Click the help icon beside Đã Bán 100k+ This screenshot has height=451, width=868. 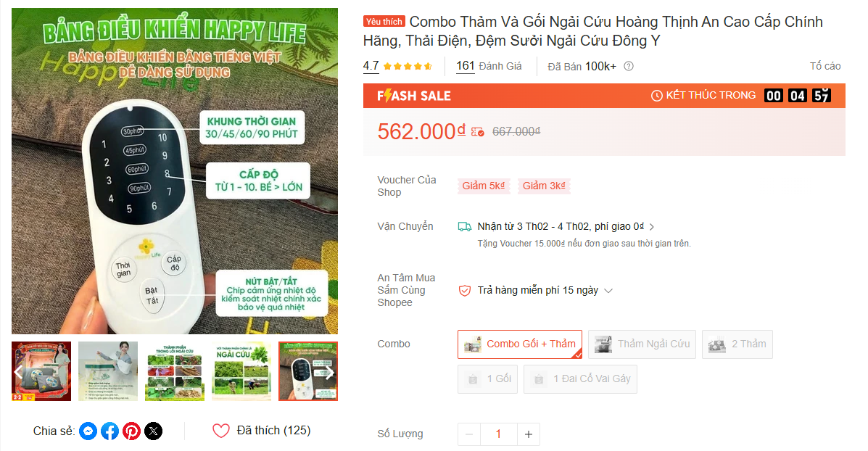click(629, 67)
